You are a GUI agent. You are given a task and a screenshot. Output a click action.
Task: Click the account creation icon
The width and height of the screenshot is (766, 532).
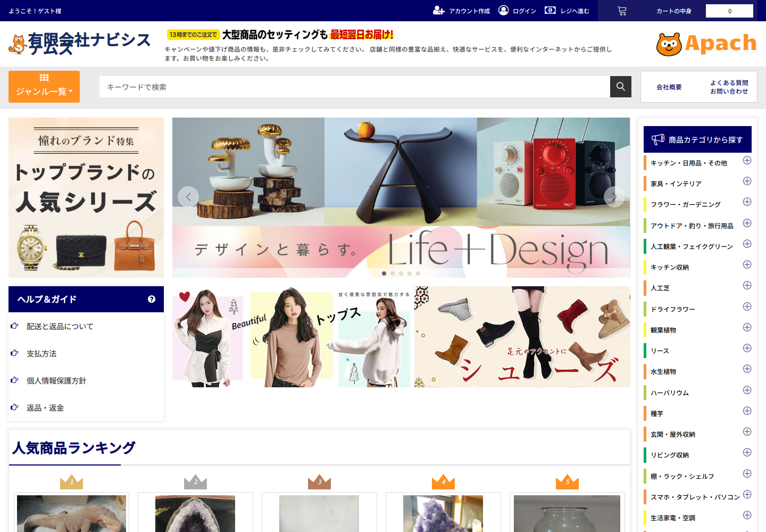[438, 11]
